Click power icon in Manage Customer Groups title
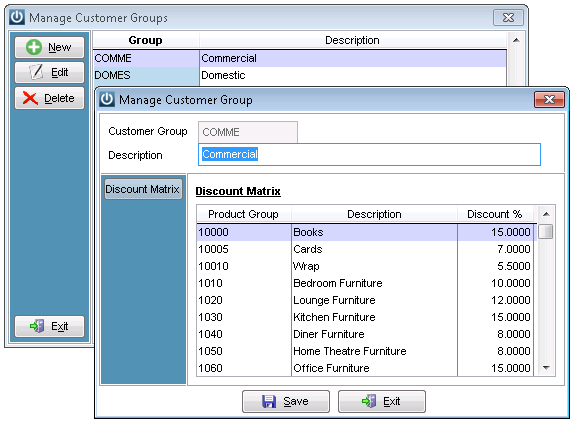The height and width of the screenshot is (421, 576). 17,17
